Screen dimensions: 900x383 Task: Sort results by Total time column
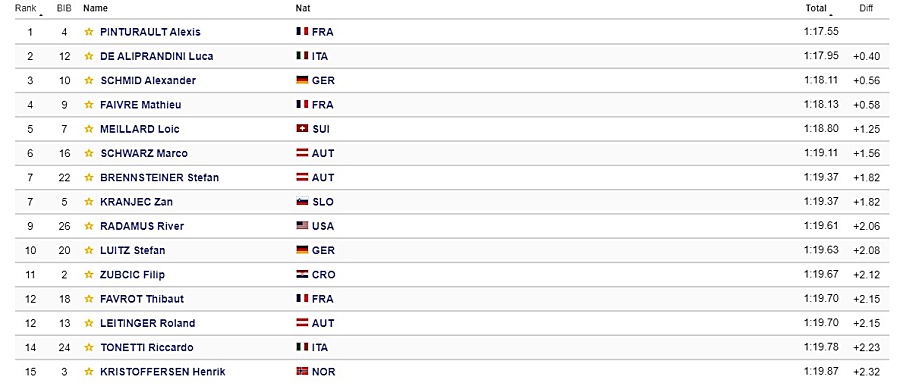pyautogui.click(x=816, y=9)
